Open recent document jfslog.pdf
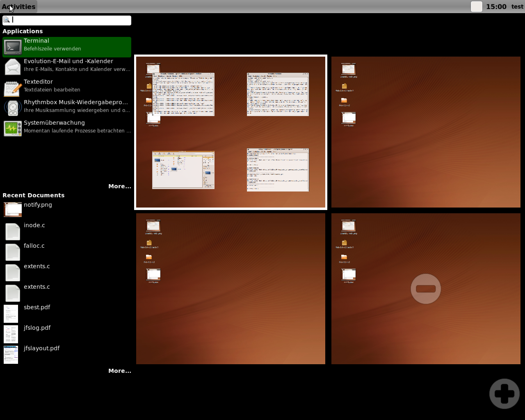525x420 pixels. tap(67, 334)
